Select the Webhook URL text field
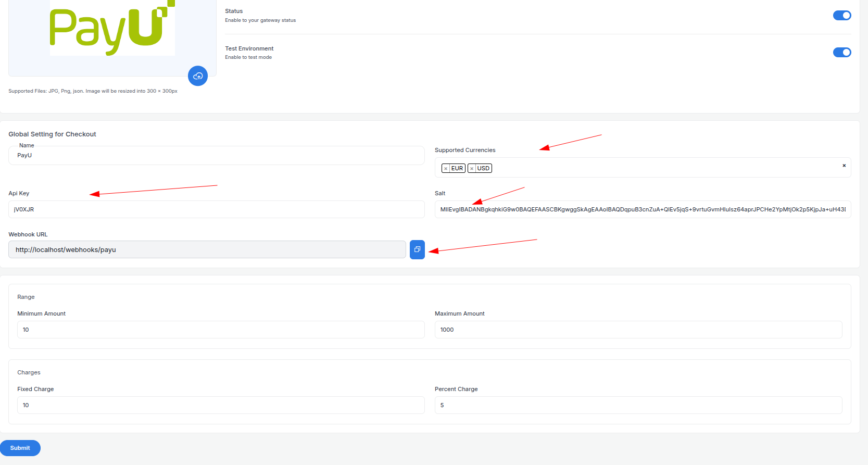 (207, 249)
